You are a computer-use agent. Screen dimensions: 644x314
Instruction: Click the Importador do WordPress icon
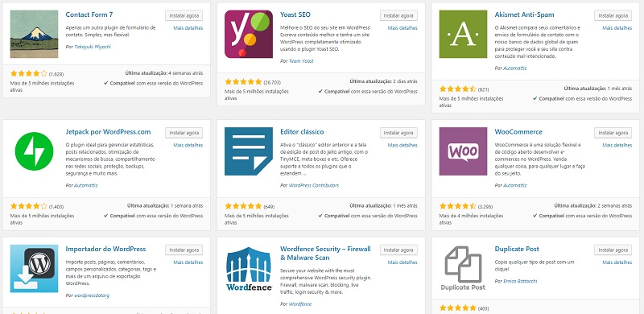[x=34, y=268]
